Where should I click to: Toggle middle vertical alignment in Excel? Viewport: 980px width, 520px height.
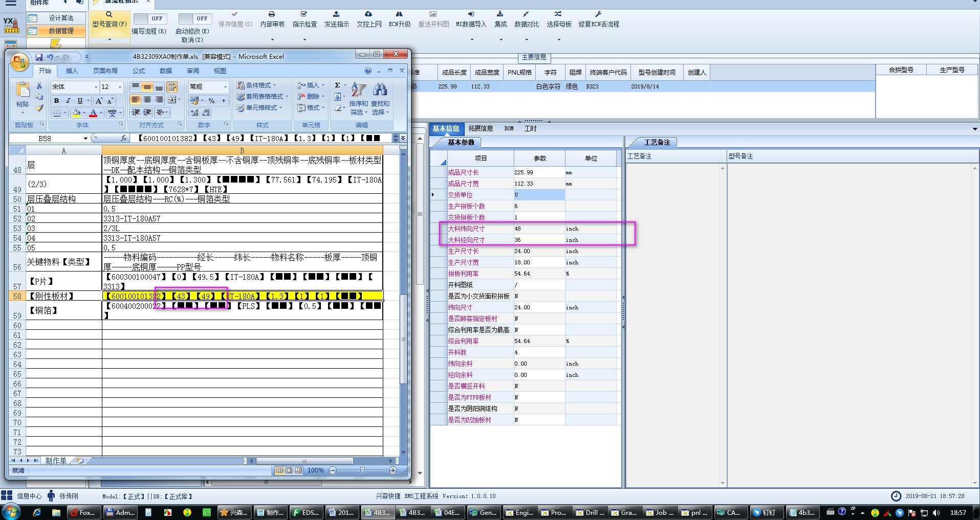pos(147,87)
